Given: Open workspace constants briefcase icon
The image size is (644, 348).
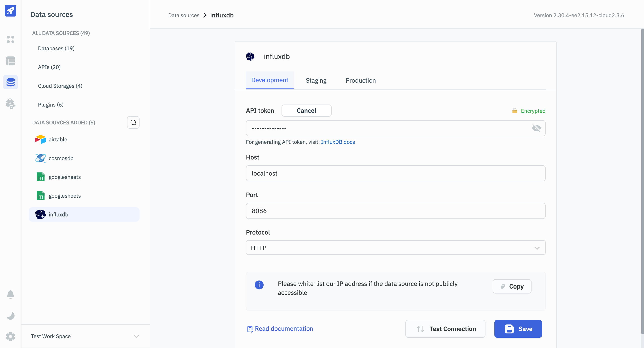Looking at the screenshot, I should (x=10, y=104).
